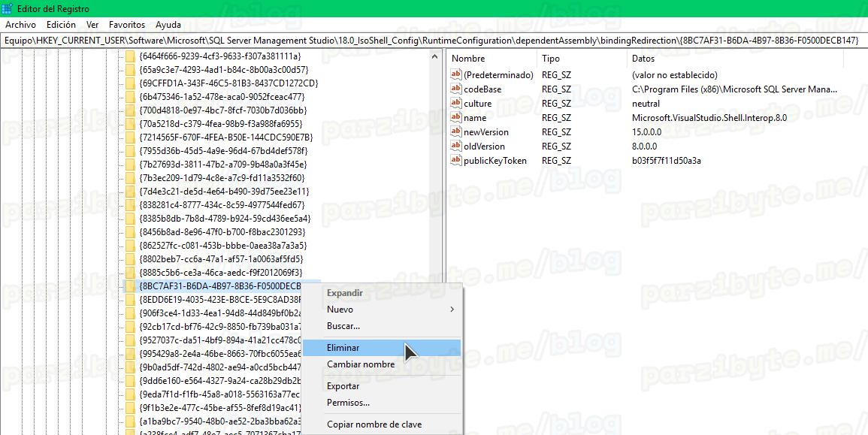Click the Registry Editor app icon

(x=8, y=8)
